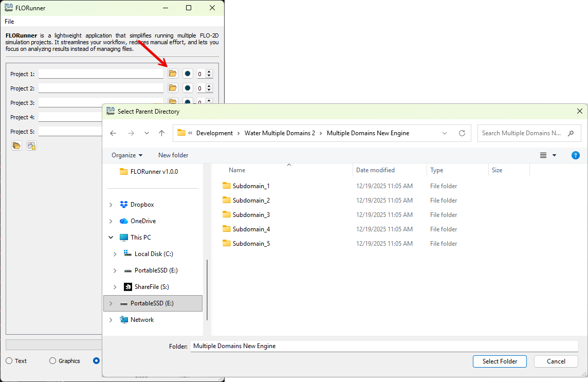Click the map settings icon below Project 5

[x=31, y=145]
